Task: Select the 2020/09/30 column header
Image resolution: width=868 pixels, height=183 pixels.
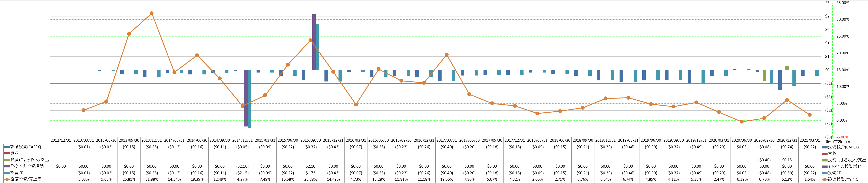Action: pos(765,141)
